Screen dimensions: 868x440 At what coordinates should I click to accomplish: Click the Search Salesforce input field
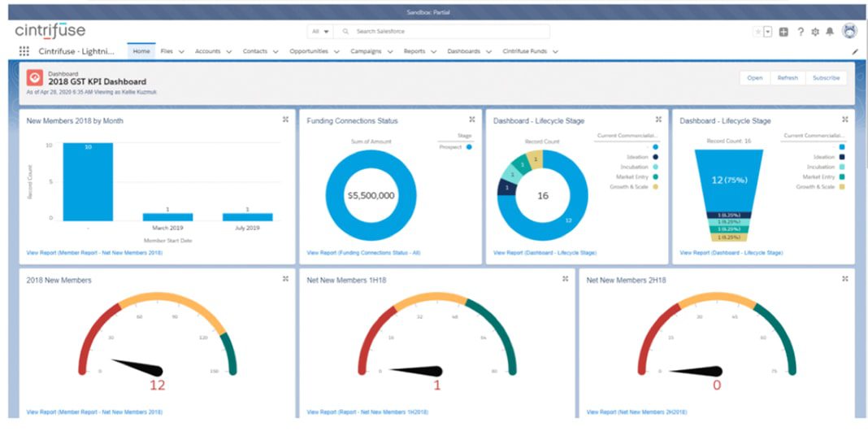pos(442,32)
